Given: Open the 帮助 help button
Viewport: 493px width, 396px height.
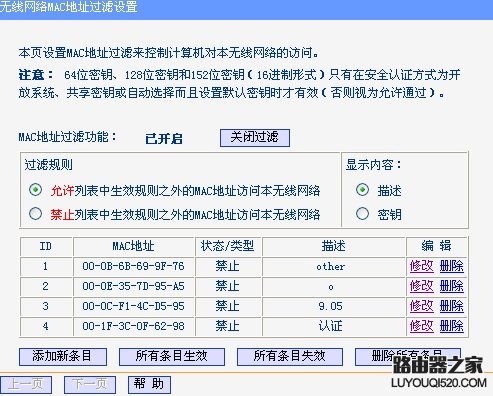Looking at the screenshot, I should 149,385.
